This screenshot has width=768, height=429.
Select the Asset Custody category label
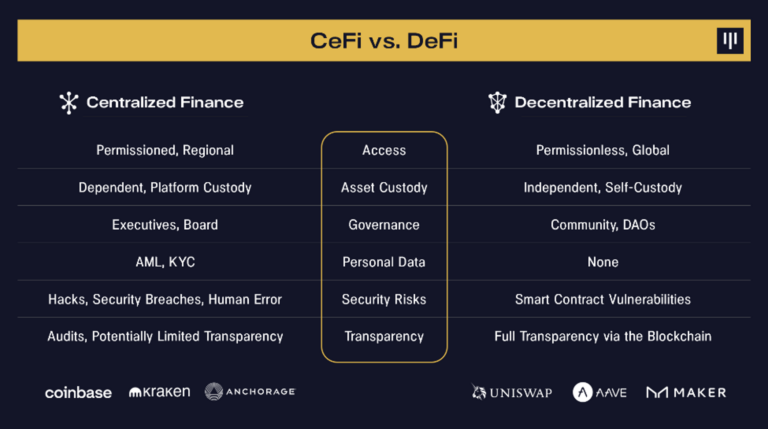[x=384, y=187]
